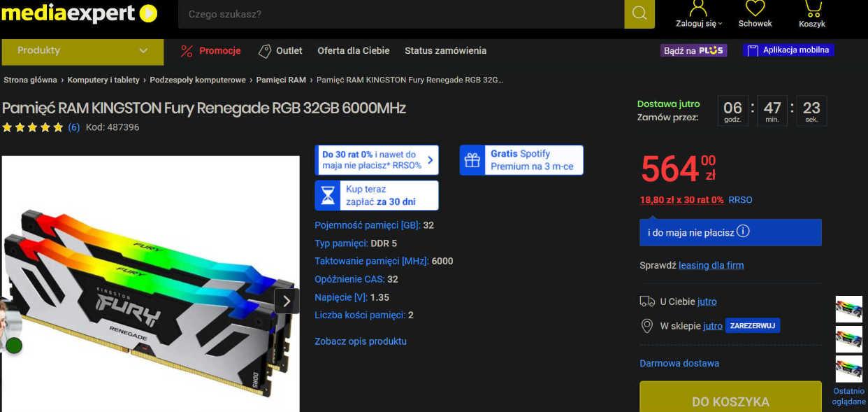This screenshot has width=868, height=412.
Task: Open the Schowek heart icon
Action: coord(755,8)
